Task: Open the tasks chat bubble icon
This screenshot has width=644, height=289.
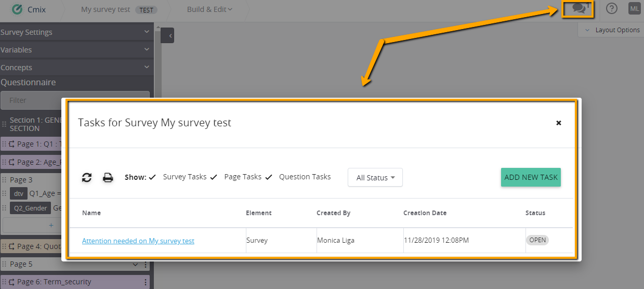Action: coord(578,8)
